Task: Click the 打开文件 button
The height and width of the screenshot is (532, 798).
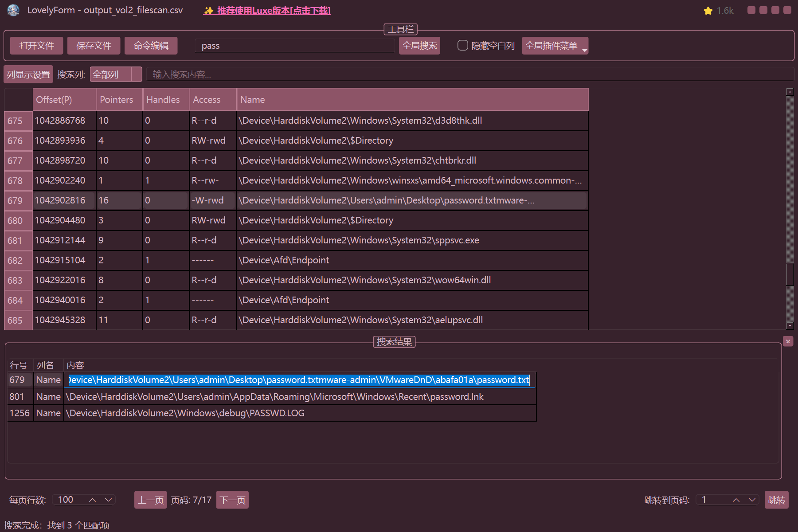Action: pos(36,46)
